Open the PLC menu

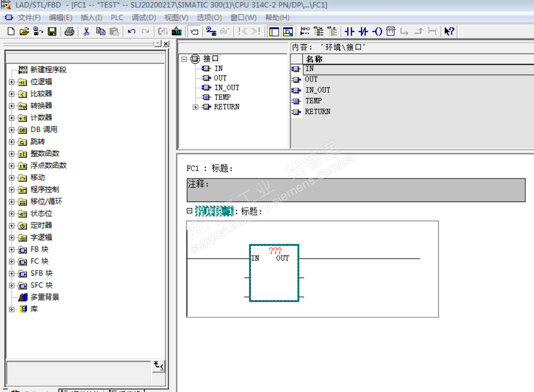117,18
